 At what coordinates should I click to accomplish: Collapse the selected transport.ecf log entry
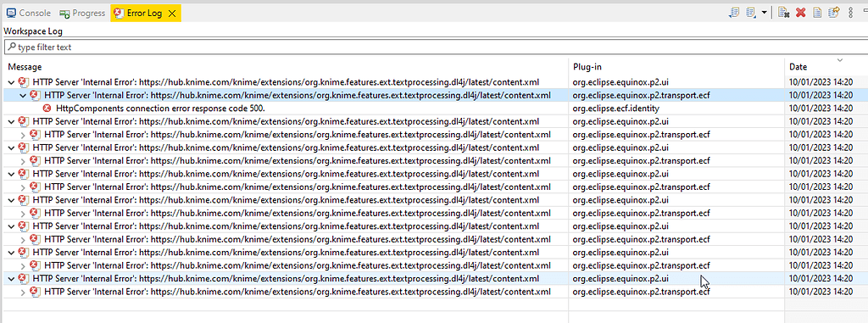click(x=23, y=95)
